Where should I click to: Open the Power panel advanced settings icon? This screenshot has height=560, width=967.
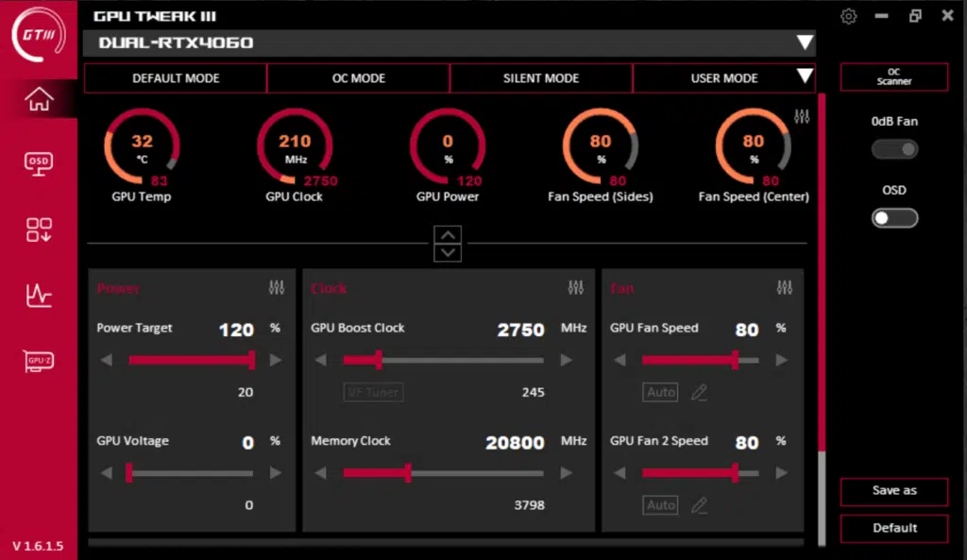point(279,287)
